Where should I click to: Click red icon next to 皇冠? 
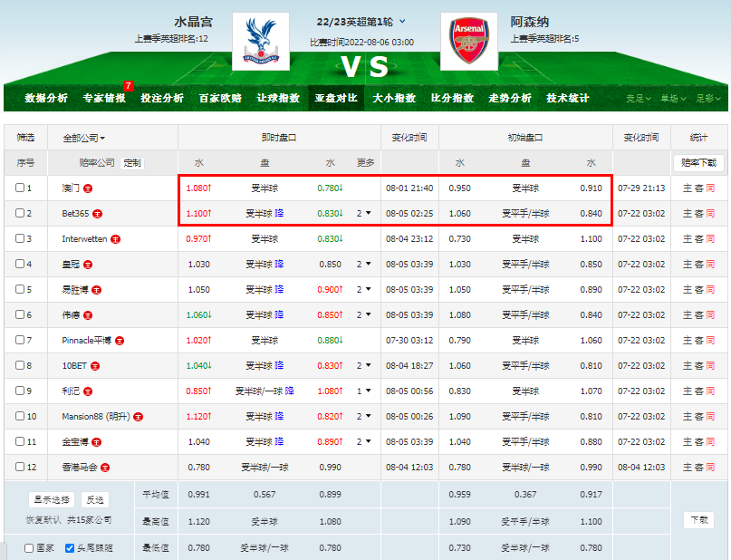tap(88, 265)
